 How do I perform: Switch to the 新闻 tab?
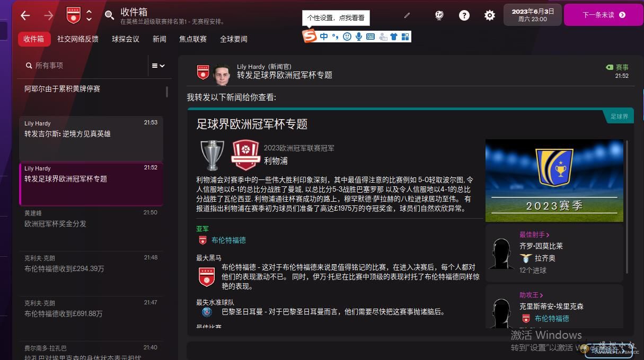[x=160, y=39]
